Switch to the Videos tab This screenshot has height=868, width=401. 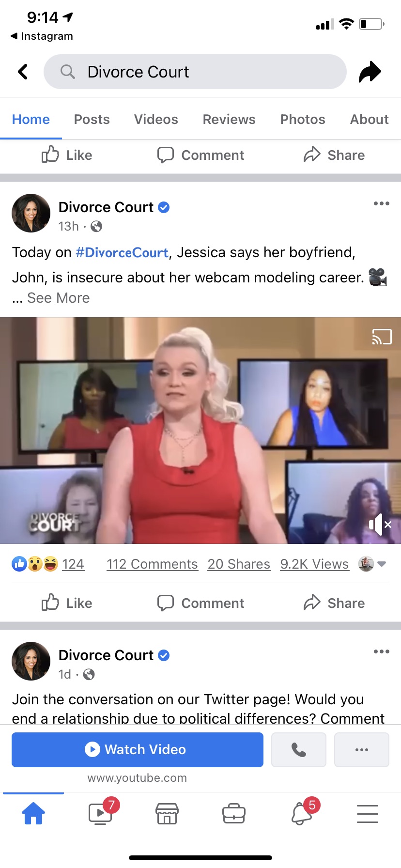click(156, 119)
